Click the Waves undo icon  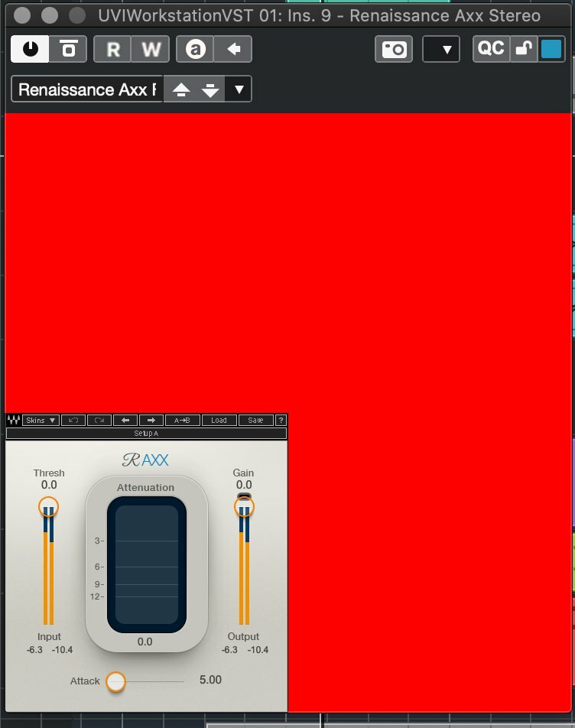point(73,420)
